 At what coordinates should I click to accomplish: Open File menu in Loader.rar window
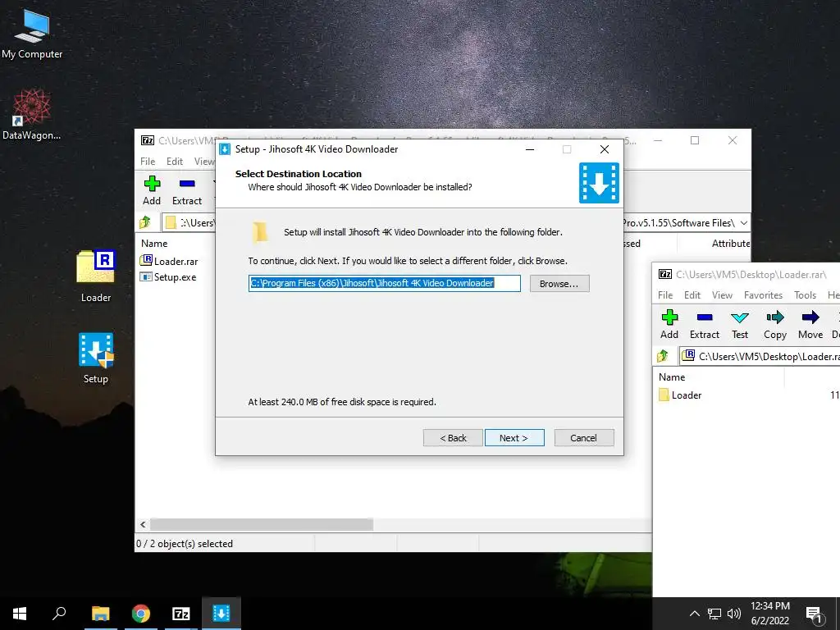pyautogui.click(x=664, y=295)
